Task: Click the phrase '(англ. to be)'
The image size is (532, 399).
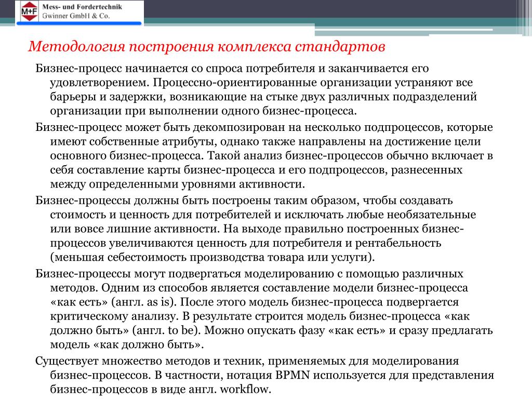Action: click(x=165, y=330)
